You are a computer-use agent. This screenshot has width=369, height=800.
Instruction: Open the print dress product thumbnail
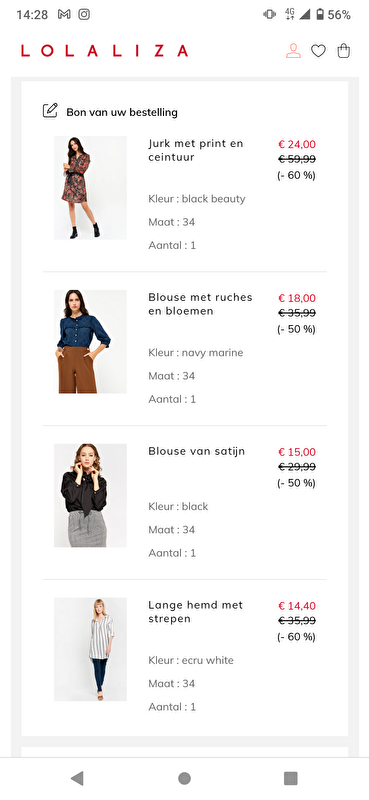90,188
